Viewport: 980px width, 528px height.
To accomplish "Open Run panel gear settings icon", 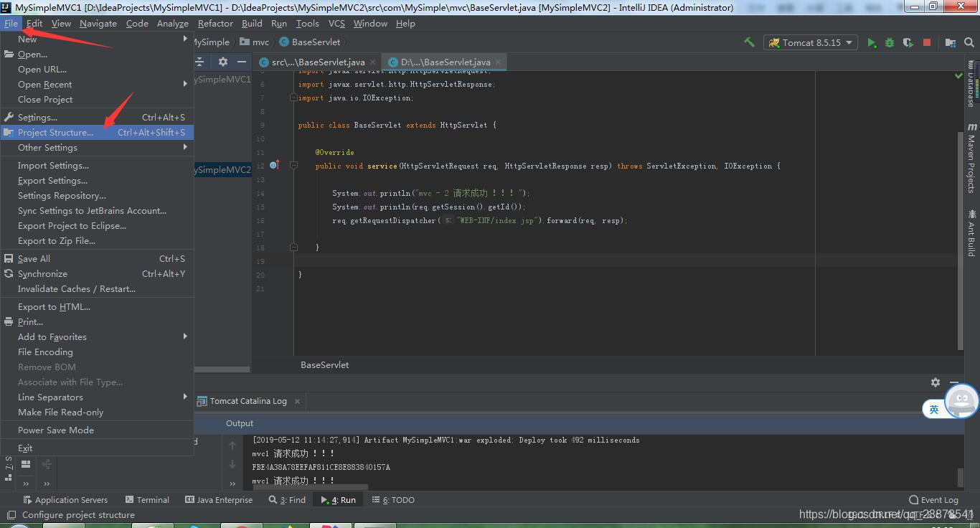I will pyautogui.click(x=936, y=382).
